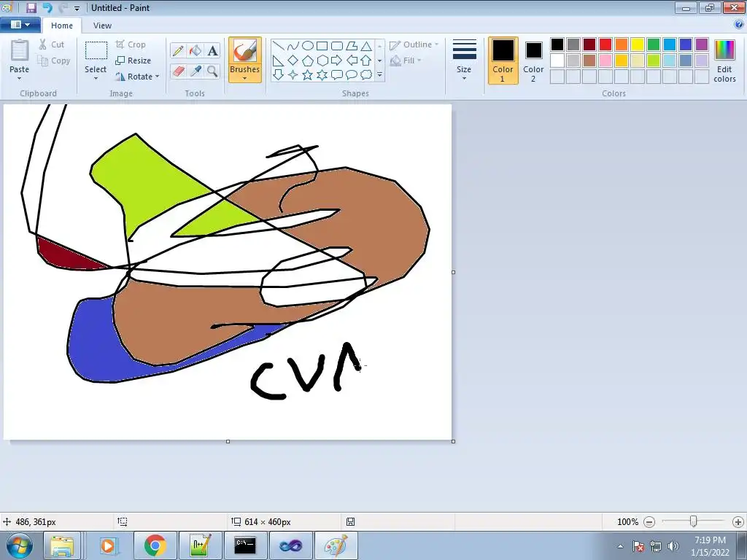Pick the Six-point star shape
This screenshot has height=560, width=747.
[322, 75]
